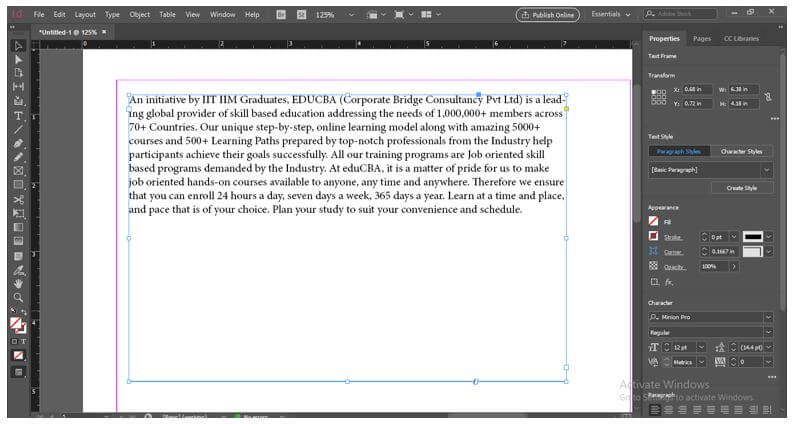The image size is (799, 424).
Task: Select the Zoom tool magnifier
Action: pyautogui.click(x=18, y=297)
